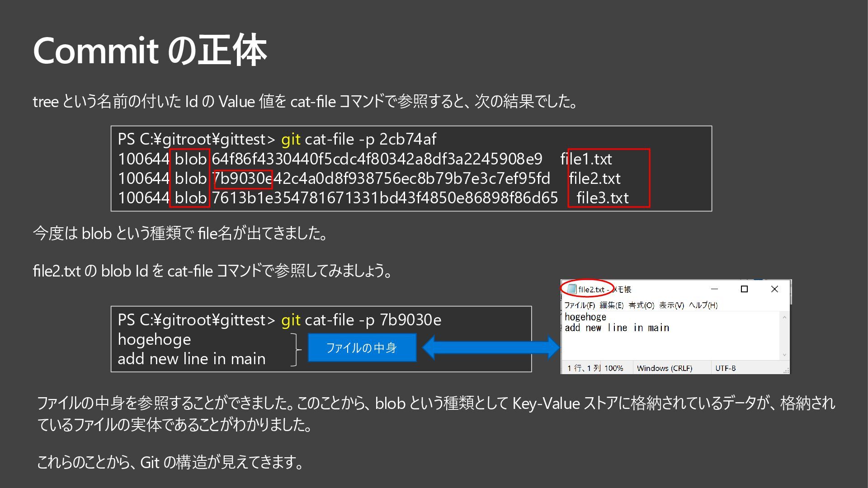Click the UTF-8 encoding status indicator
The image size is (868, 488).
pos(725,368)
